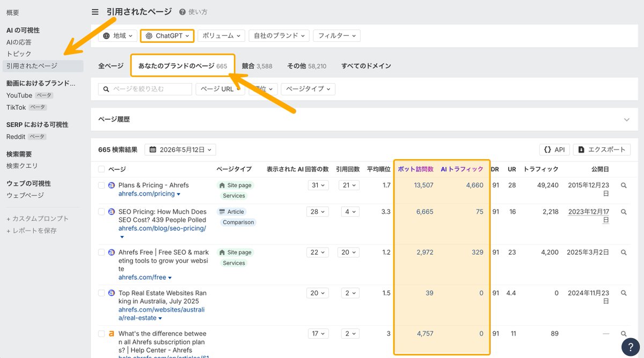Open the ahrefs.com/free link
This screenshot has width=644, height=358.
point(142,278)
